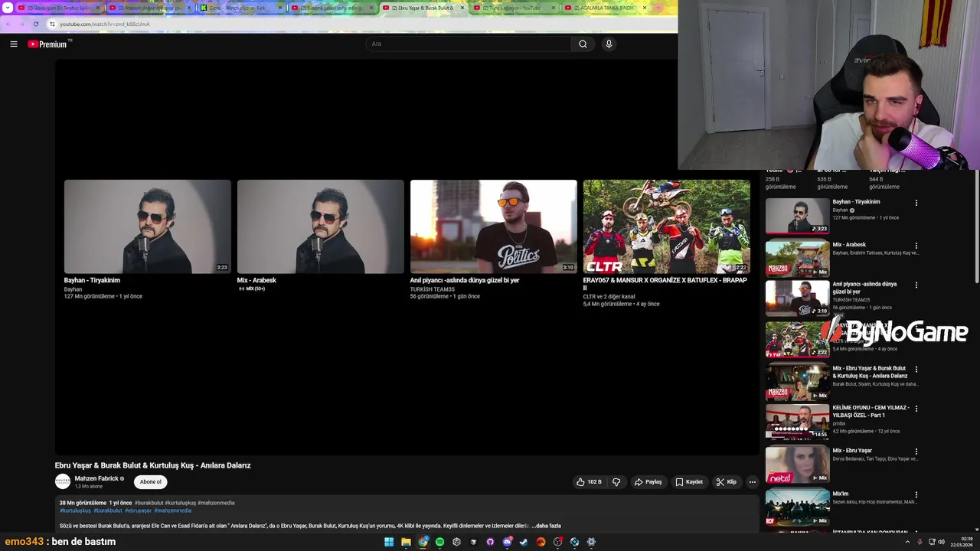This screenshot has height=551, width=980.
Task: Open sidebar 'Mix'im' playlist thumbnail
Action: coord(797,507)
